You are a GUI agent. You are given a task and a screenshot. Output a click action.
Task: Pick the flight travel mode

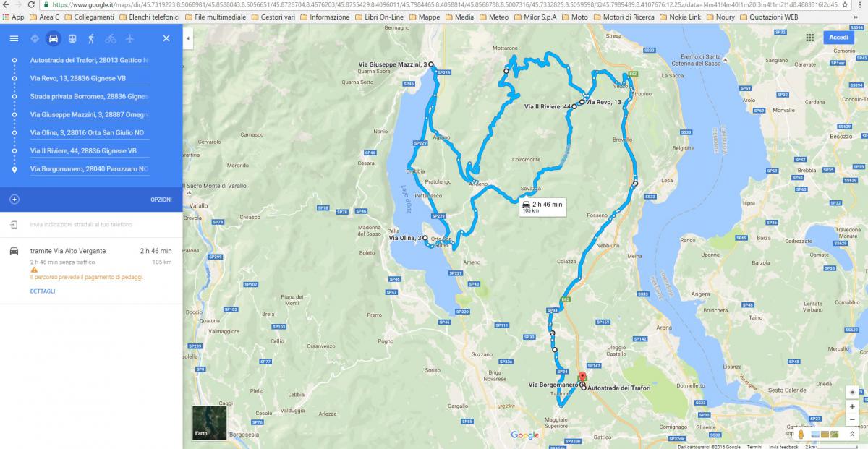click(x=129, y=38)
